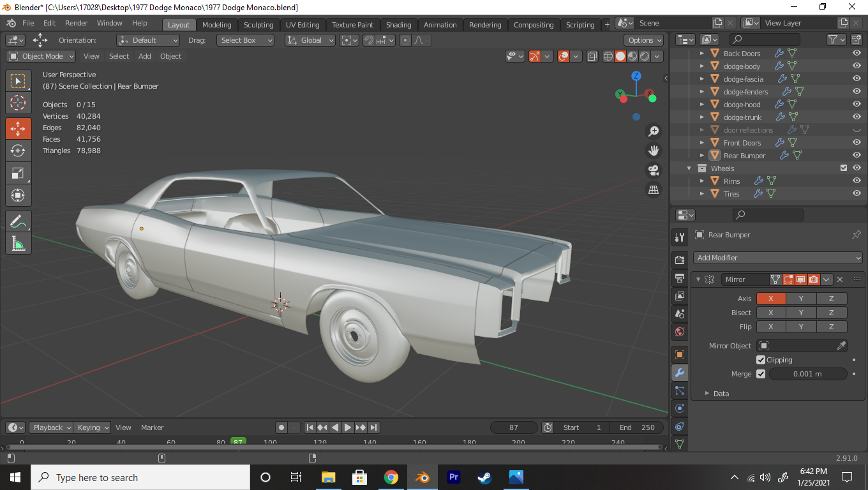
Task: Open the Object properties tab
Action: [x=680, y=355]
